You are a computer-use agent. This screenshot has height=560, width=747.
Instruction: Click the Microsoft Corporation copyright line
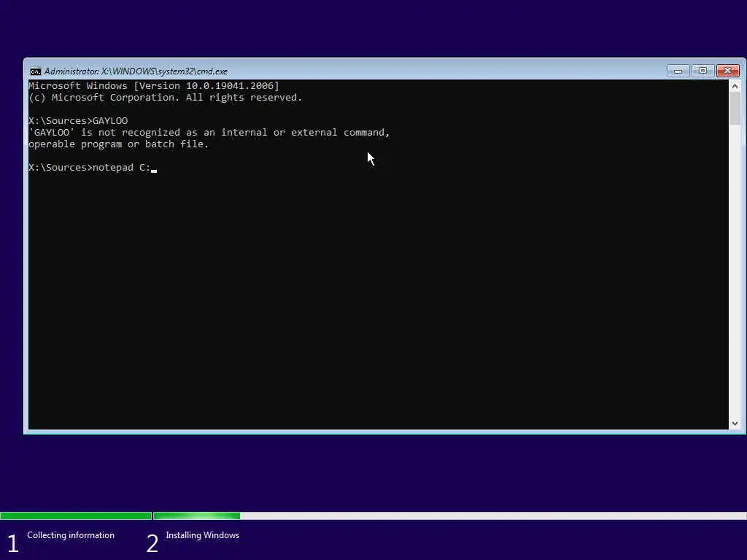click(x=166, y=98)
